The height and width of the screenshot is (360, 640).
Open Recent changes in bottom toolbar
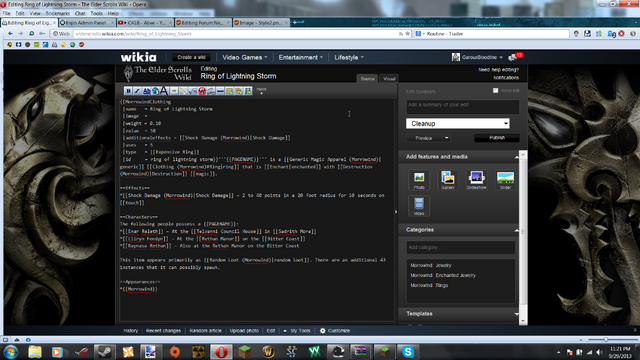click(x=163, y=331)
